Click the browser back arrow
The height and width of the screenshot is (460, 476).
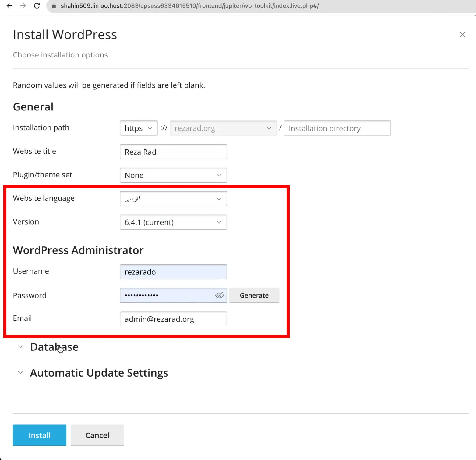[x=9, y=6]
